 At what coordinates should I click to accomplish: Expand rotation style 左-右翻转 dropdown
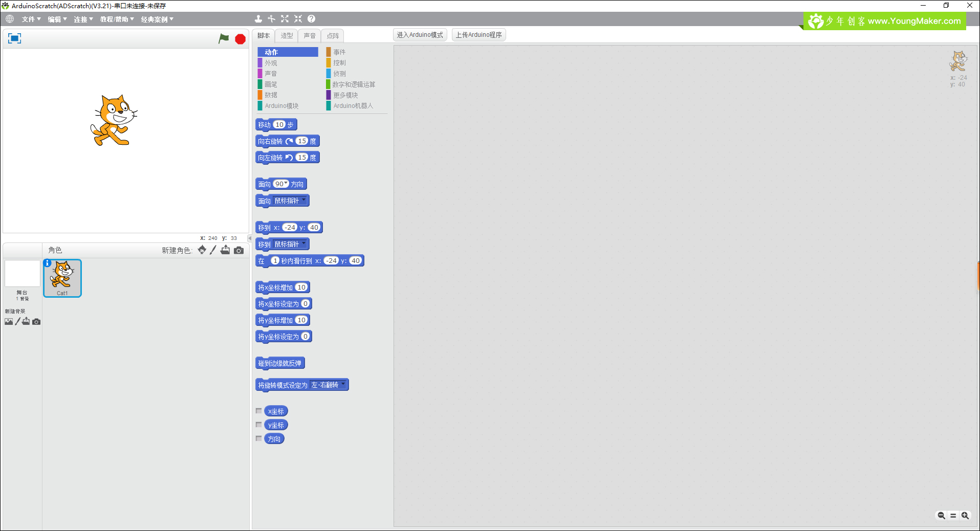tap(343, 384)
